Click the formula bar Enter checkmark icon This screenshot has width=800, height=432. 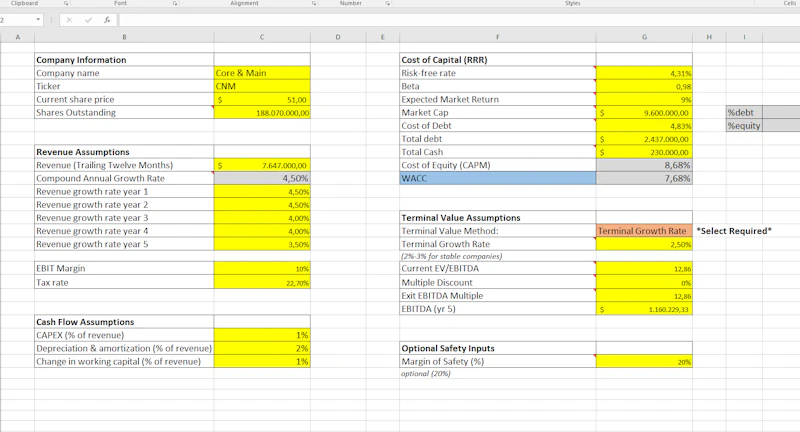tap(88, 20)
